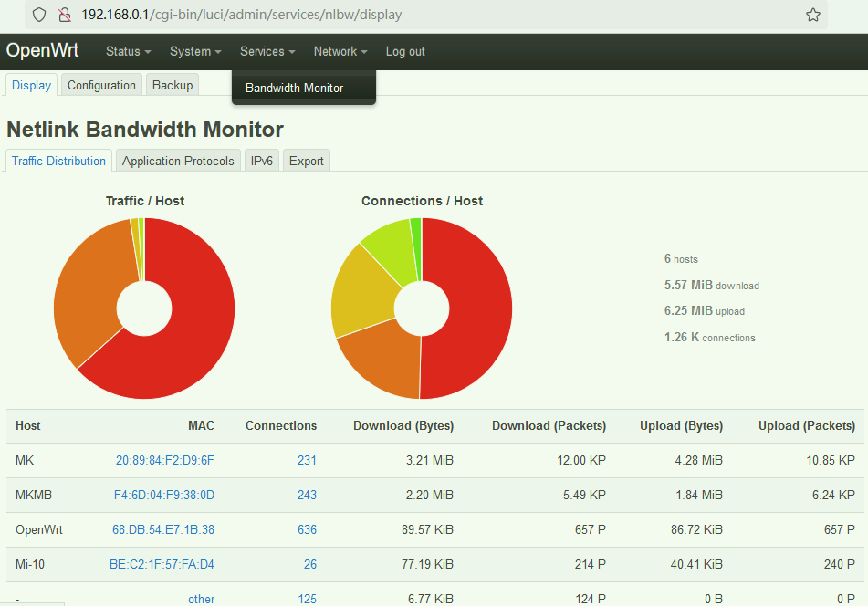Click MAC address 20:89:84:F2:D9:6F
Viewport: 868px width, 606px height.
[x=164, y=460]
